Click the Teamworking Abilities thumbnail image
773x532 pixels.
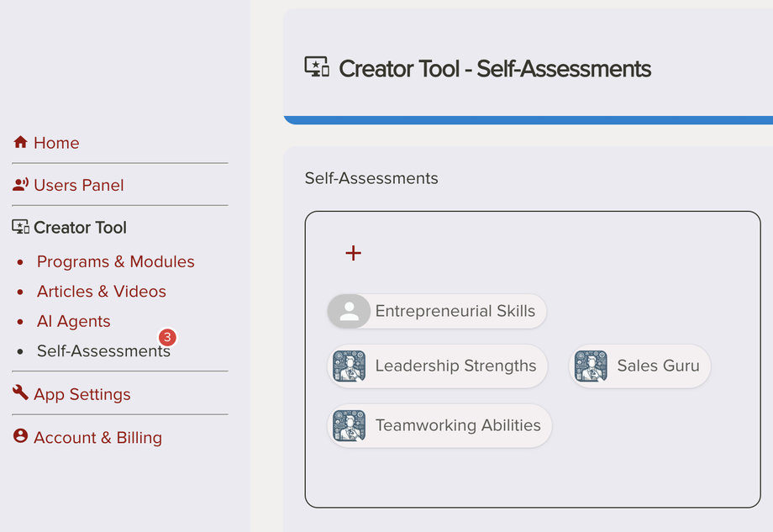349,426
